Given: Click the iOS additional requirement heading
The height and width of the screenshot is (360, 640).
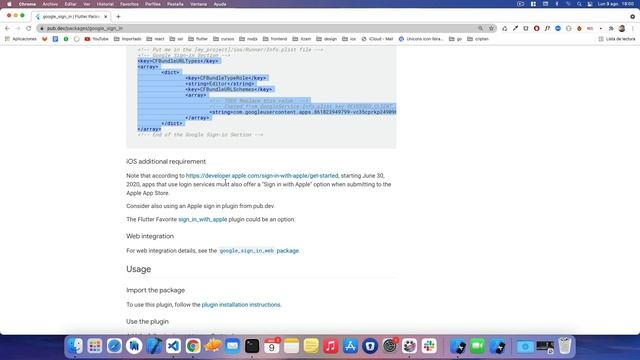Looking at the screenshot, I should coord(166,162).
